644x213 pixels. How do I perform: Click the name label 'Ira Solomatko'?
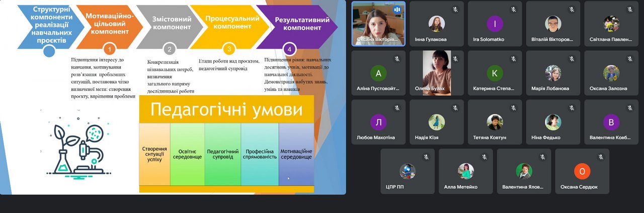coord(489,39)
